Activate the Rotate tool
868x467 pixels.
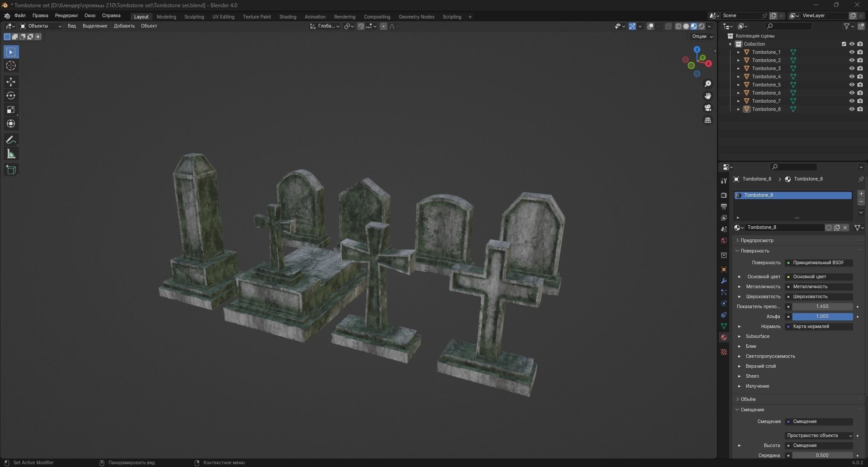(x=11, y=96)
